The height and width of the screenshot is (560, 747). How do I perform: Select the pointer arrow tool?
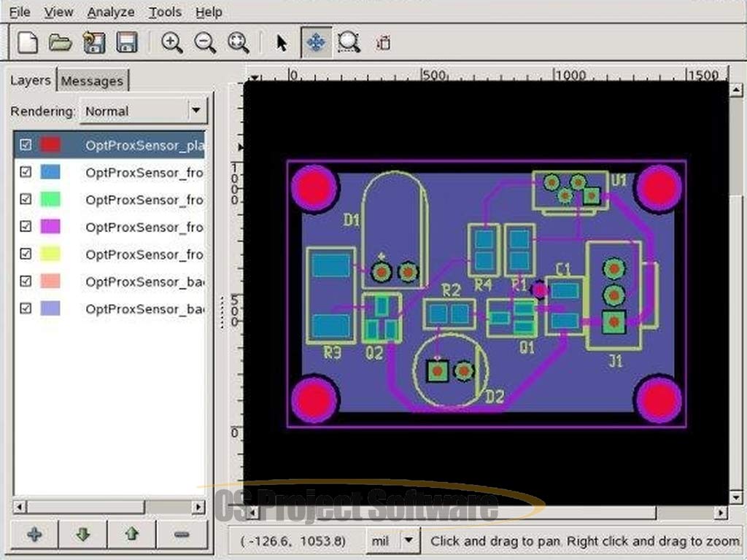point(282,42)
